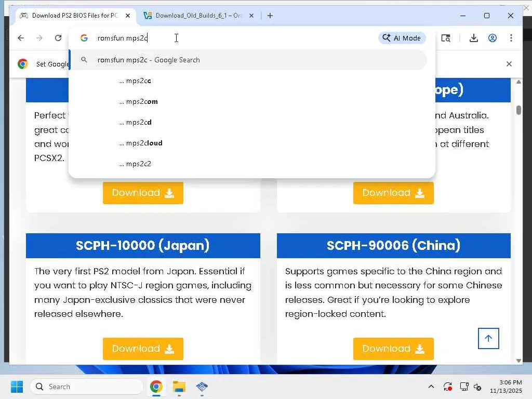Screen dimensions: 532x399
Task: Close the Download_Old_Builds_6_1 tab
Action: click(251, 16)
